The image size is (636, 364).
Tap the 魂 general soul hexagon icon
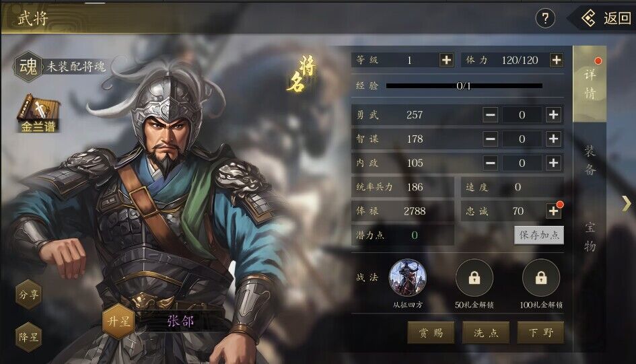28,67
